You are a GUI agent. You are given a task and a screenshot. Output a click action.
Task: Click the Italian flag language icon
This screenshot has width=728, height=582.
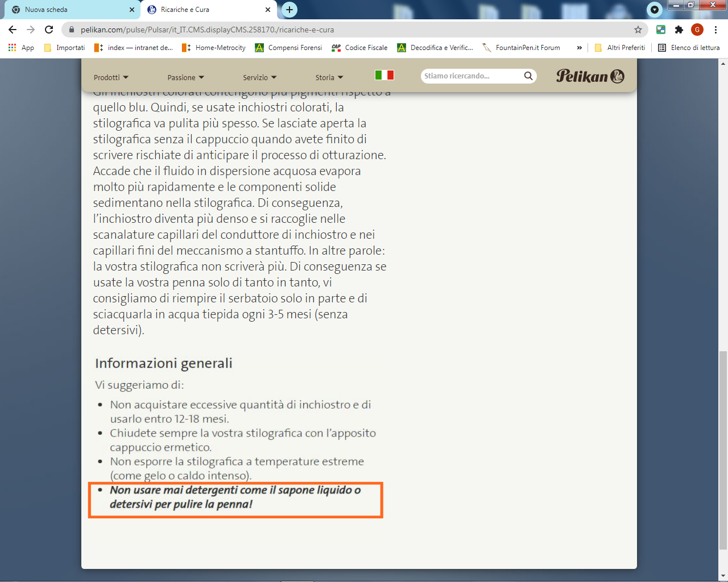coord(384,75)
